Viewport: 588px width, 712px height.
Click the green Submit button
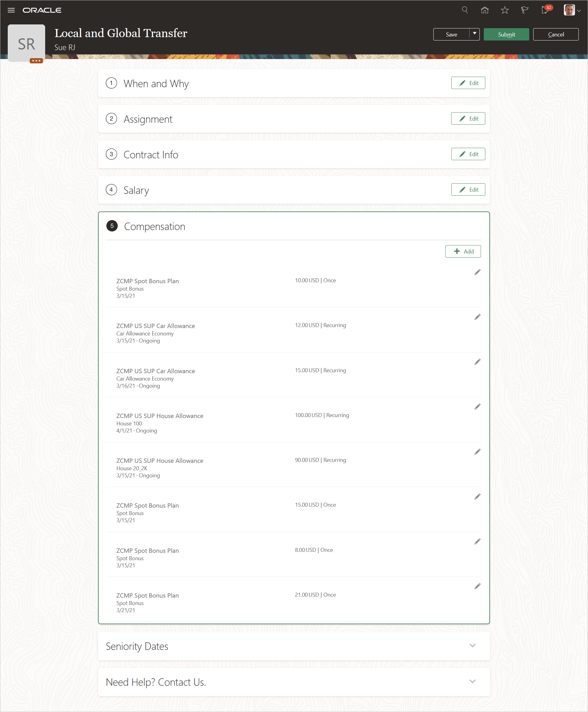click(x=506, y=34)
